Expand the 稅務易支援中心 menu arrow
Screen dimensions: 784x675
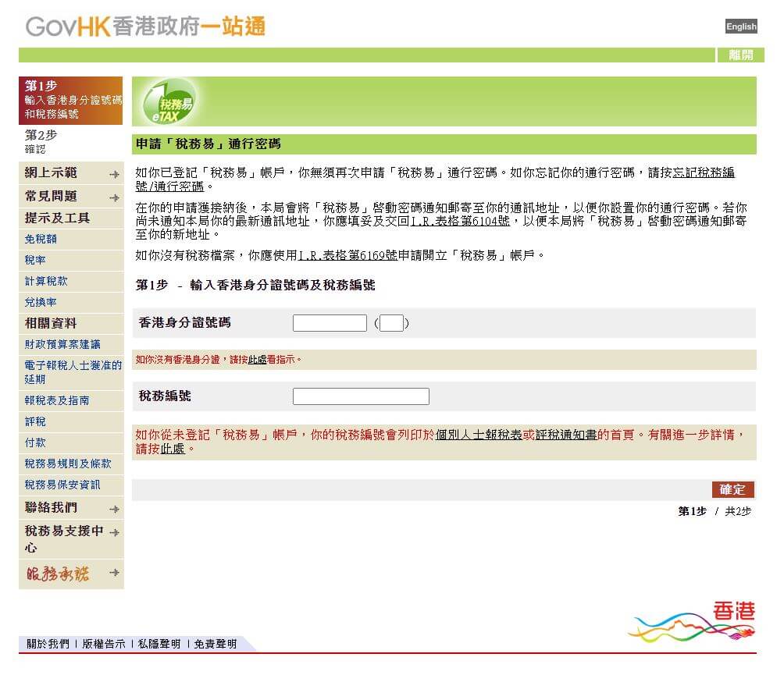[115, 533]
